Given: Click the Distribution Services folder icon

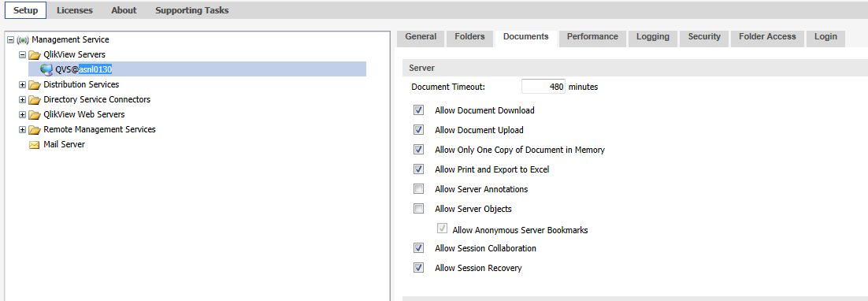Looking at the screenshot, I should coord(35,84).
